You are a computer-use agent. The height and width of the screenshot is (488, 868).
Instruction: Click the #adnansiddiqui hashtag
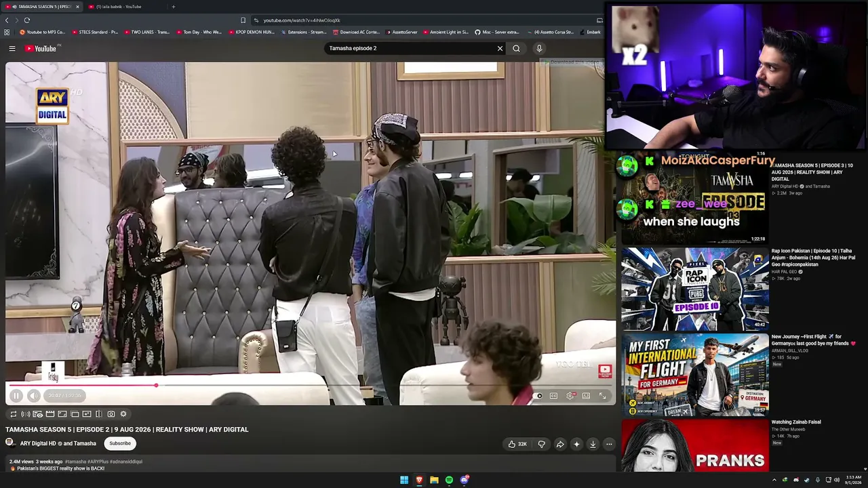pos(126,462)
